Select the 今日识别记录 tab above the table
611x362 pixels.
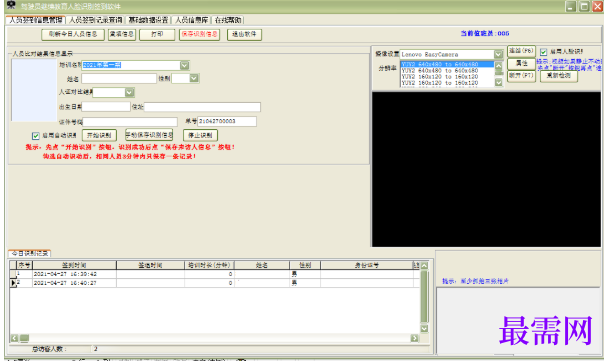[30, 254]
